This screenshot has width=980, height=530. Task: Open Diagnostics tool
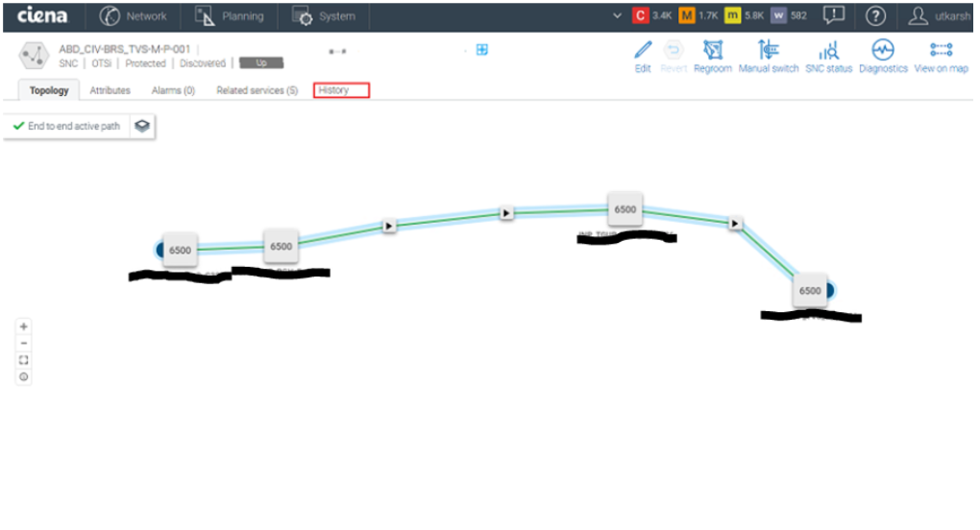coord(883,57)
